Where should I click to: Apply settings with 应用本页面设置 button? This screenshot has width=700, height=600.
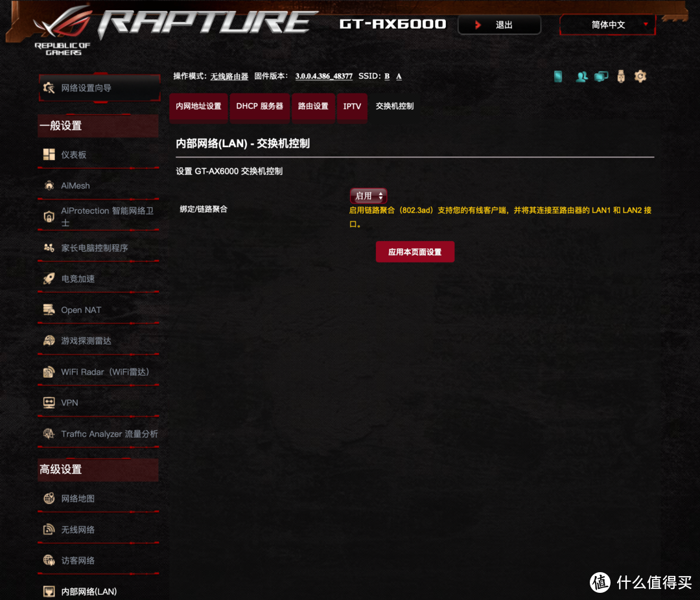pyautogui.click(x=415, y=251)
